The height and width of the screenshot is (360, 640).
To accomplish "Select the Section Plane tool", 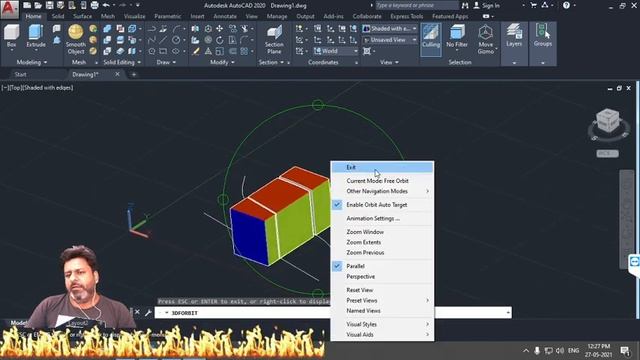I will point(274,39).
